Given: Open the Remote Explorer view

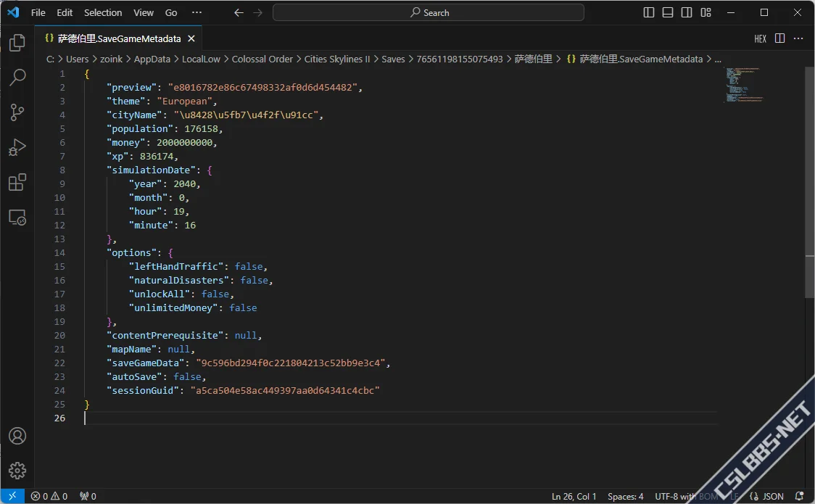Looking at the screenshot, I should 17,217.
